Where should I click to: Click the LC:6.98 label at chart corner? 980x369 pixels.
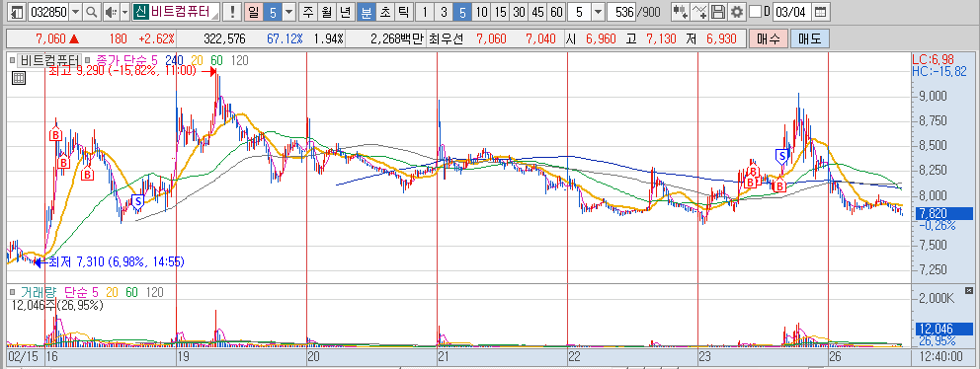coord(934,60)
